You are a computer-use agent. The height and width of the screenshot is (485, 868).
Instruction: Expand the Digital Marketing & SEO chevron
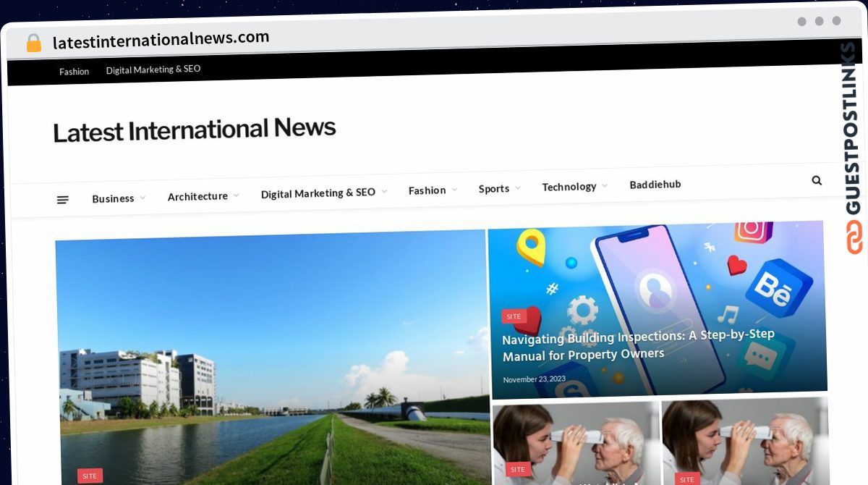[x=384, y=191]
